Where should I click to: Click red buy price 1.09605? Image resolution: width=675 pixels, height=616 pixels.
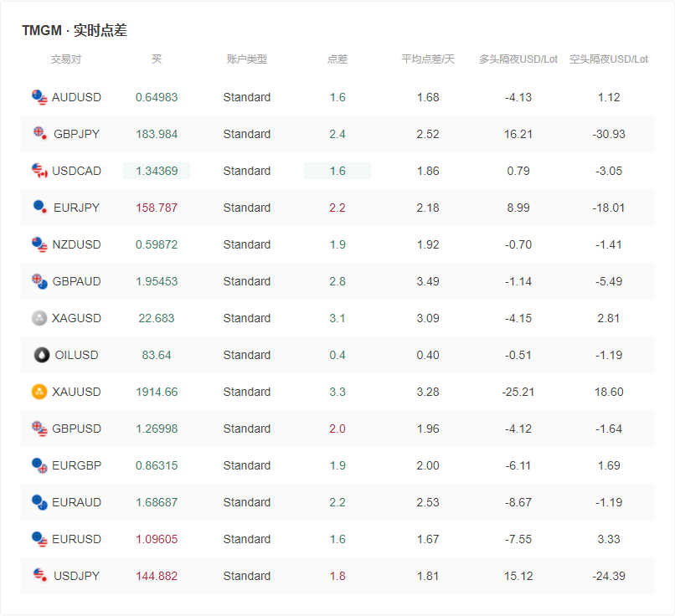click(x=157, y=539)
